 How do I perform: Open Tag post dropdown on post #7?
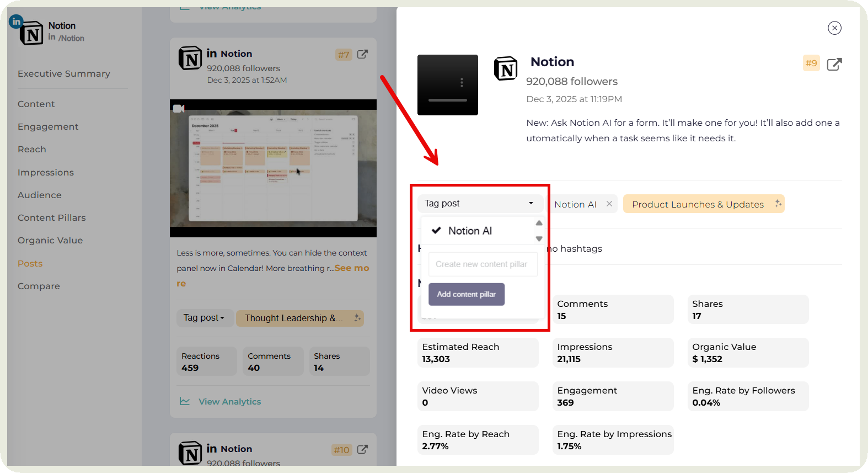click(x=204, y=318)
